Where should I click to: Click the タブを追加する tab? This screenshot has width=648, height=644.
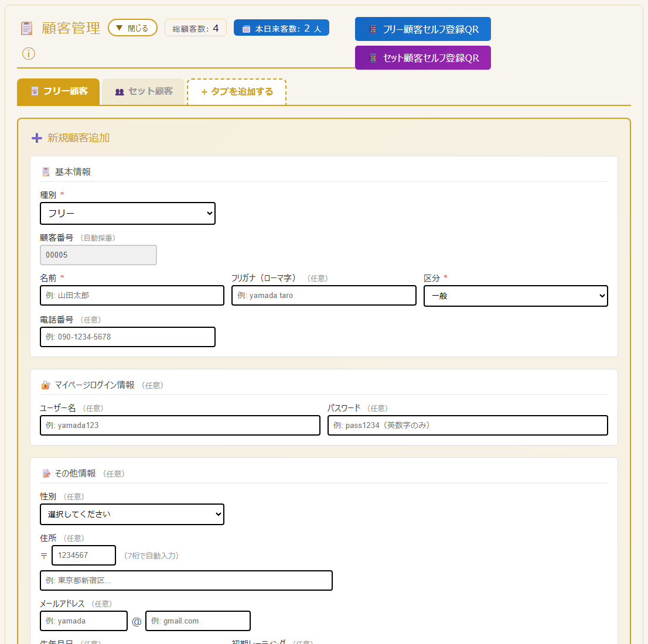tap(237, 92)
